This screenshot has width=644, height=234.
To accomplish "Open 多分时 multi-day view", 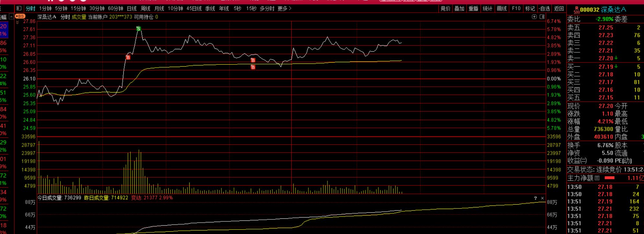I will click(x=267, y=8).
